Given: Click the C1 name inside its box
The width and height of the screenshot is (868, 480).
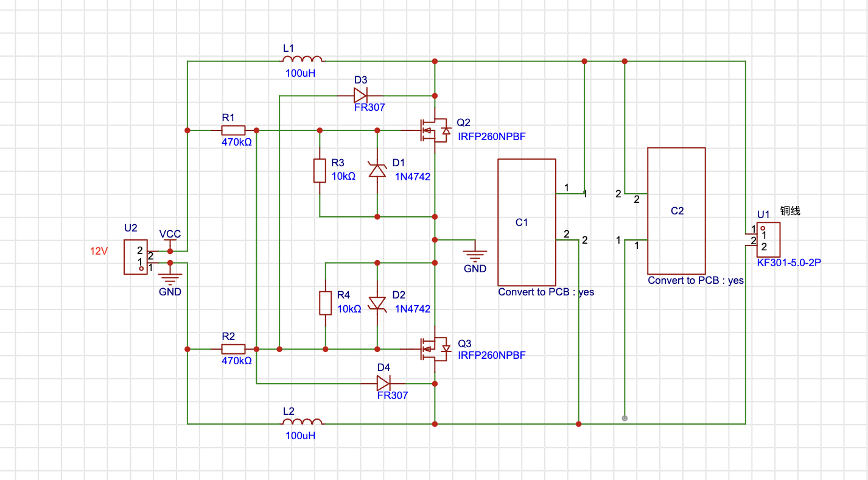Looking at the screenshot, I should (x=522, y=222).
